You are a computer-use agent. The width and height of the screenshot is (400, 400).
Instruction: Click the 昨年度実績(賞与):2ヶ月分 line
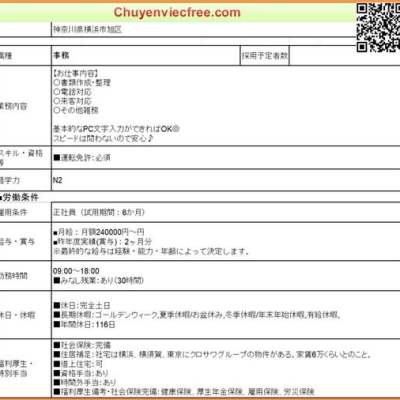102,241
